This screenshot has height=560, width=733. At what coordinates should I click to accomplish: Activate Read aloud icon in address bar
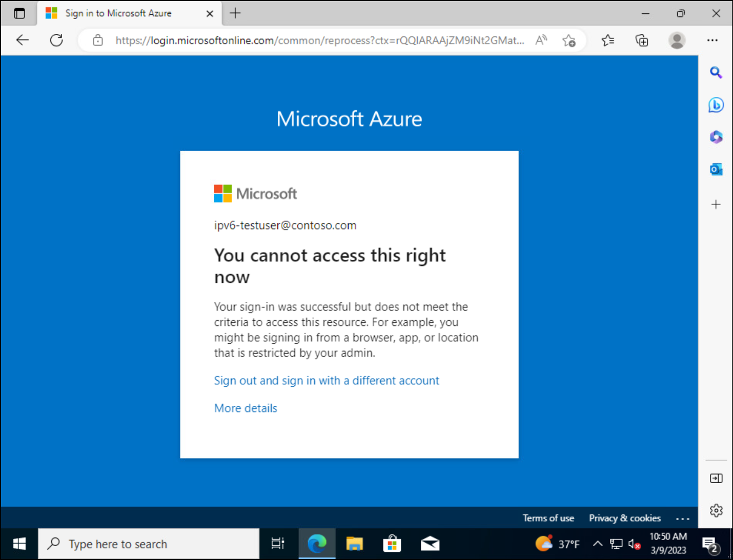(541, 40)
